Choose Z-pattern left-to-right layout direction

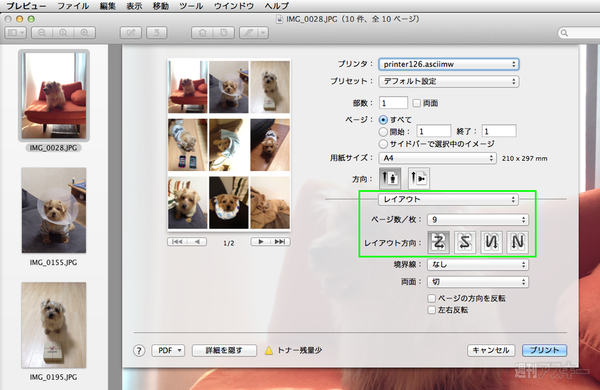click(439, 242)
